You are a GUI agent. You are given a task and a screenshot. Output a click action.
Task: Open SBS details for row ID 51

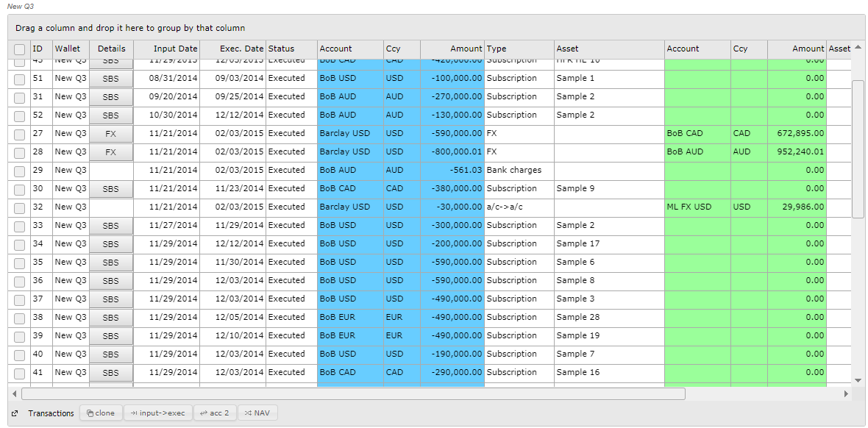click(111, 79)
